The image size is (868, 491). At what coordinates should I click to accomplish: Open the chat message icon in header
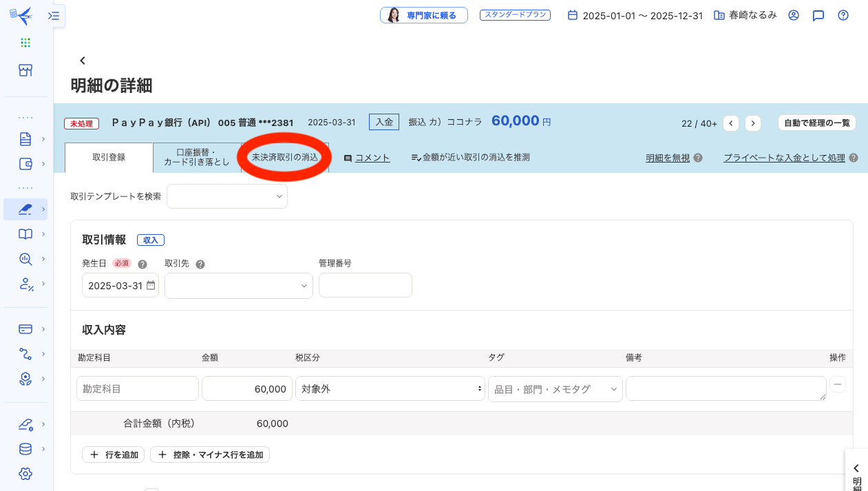click(x=818, y=15)
